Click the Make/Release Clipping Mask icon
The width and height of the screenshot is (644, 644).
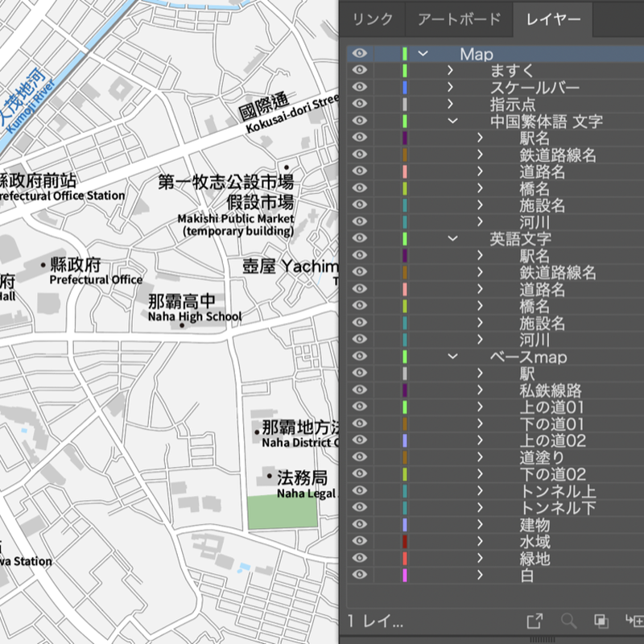[602, 621]
